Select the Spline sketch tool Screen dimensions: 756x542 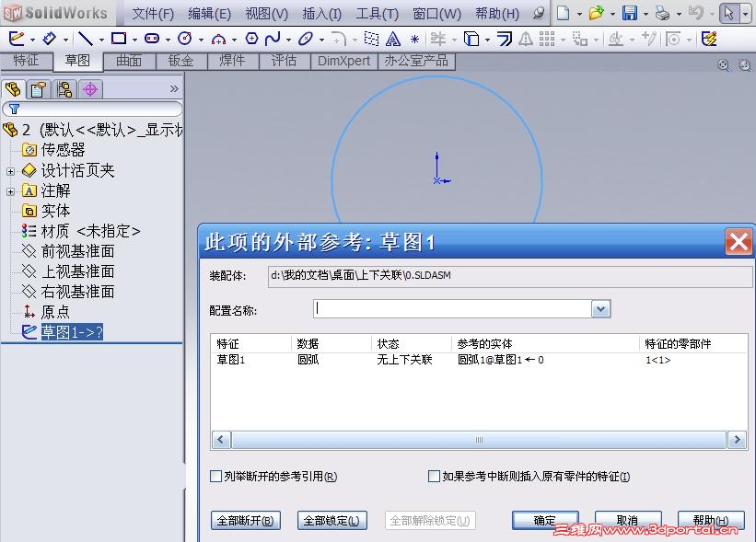coord(273,39)
